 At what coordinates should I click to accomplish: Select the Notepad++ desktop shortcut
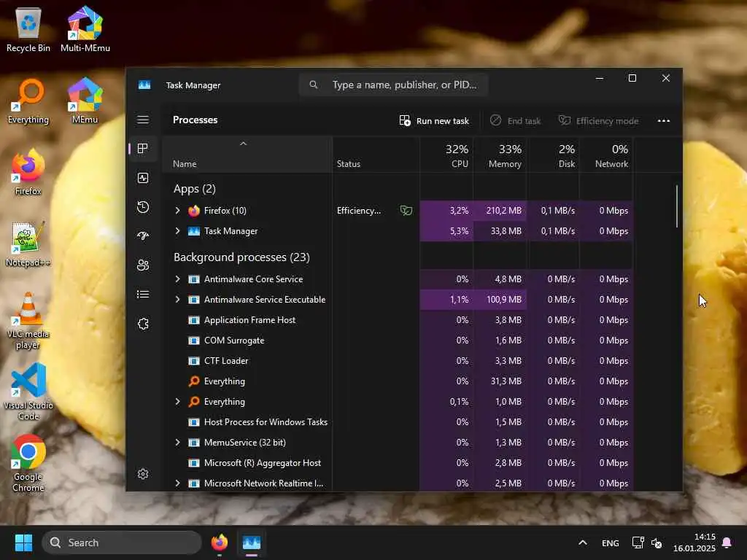[x=28, y=244]
